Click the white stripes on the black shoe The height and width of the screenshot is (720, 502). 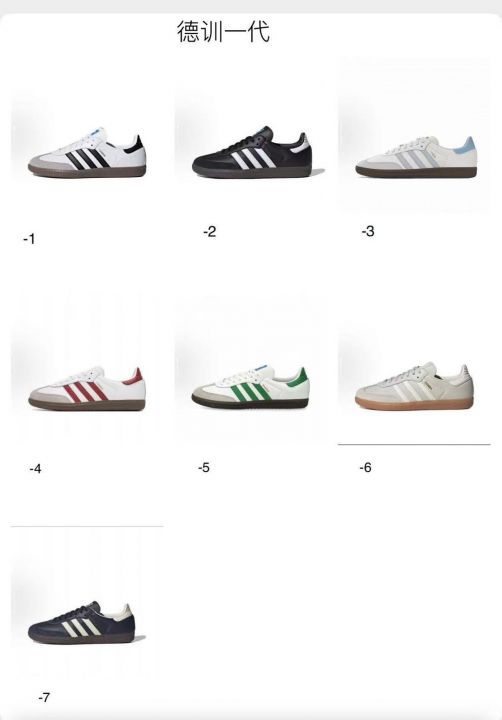254,158
